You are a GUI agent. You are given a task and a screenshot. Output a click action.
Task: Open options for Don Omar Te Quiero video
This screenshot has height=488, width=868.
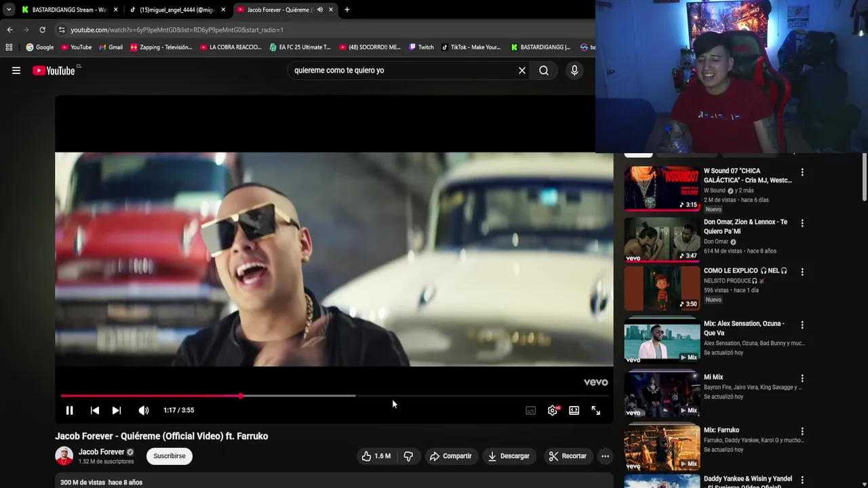802,223
